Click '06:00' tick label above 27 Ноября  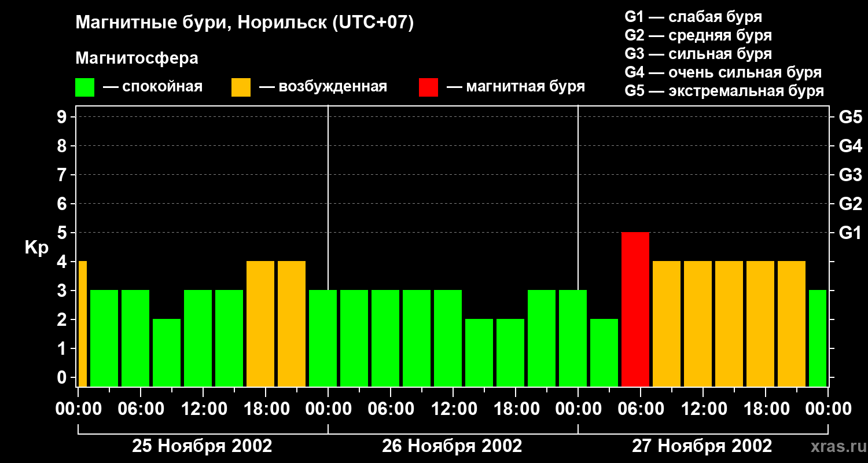point(640,409)
